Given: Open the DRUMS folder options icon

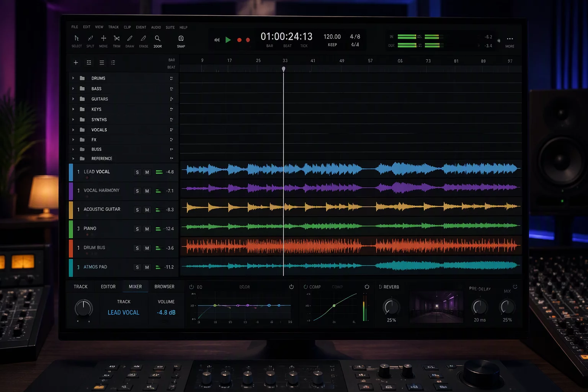Looking at the screenshot, I should [171, 78].
